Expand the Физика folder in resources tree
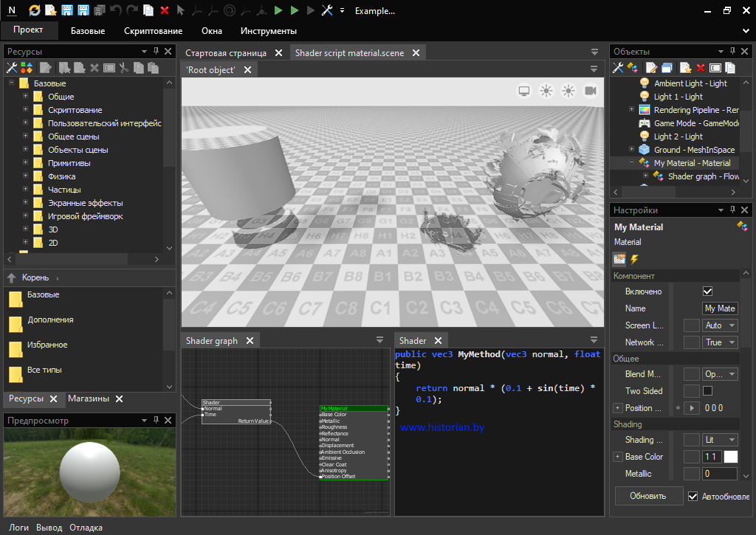This screenshot has width=756, height=535. pyautogui.click(x=26, y=176)
